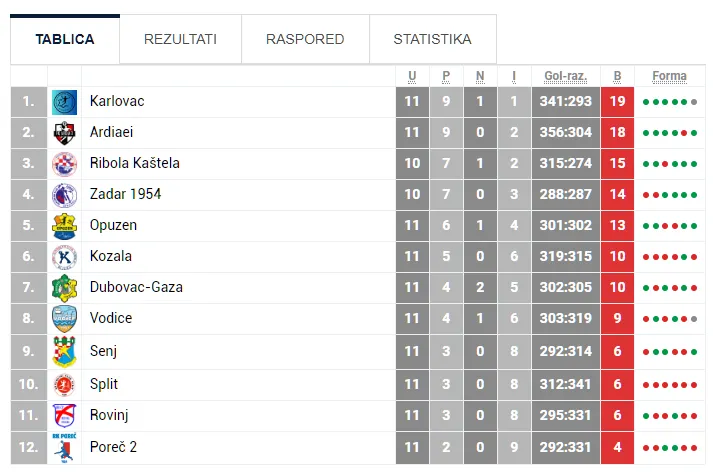Click the Karlovac club logo

coord(64,101)
